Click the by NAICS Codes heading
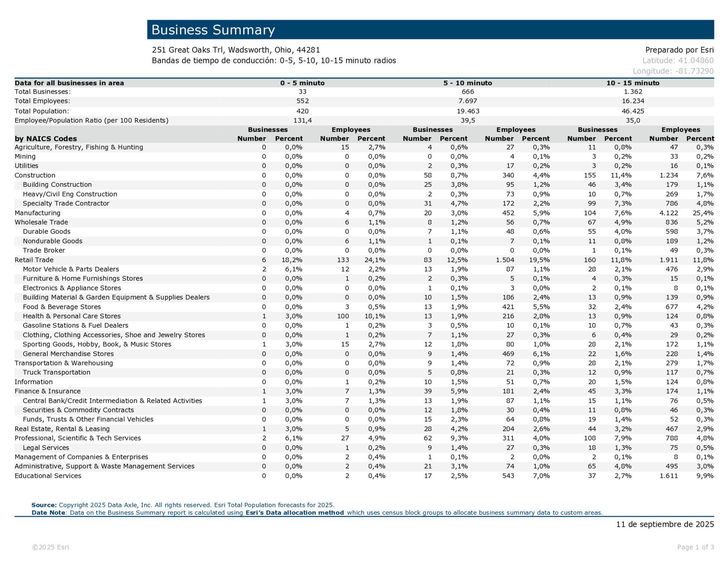 point(46,139)
